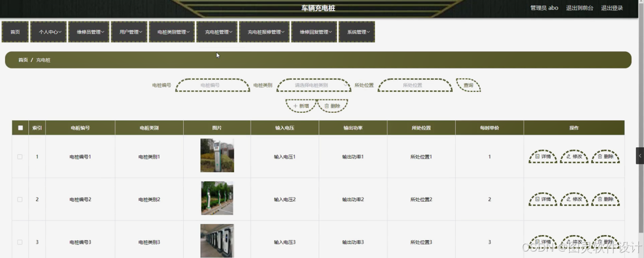Open 详情 for row 电桩编号2
Viewport: 644px width, 258px height.
tap(543, 199)
